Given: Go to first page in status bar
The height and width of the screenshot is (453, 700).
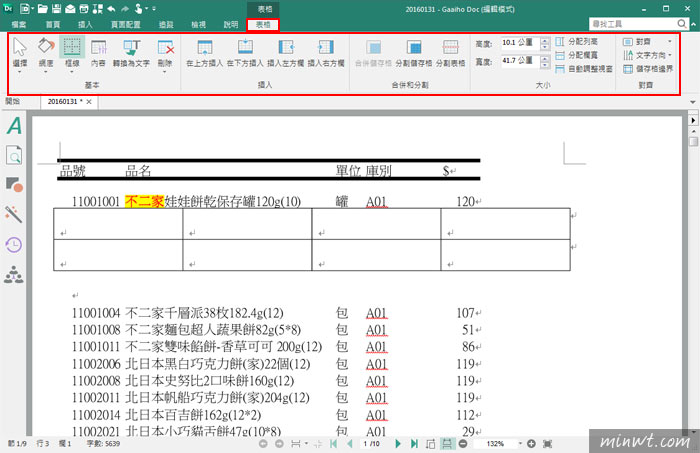Looking at the screenshot, I should [x=333, y=444].
